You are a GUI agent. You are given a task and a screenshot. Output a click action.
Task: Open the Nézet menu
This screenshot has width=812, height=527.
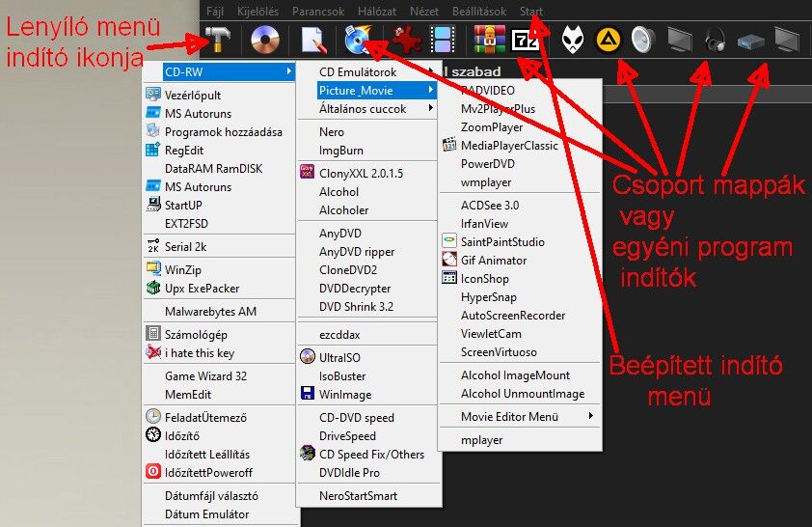pyautogui.click(x=424, y=11)
